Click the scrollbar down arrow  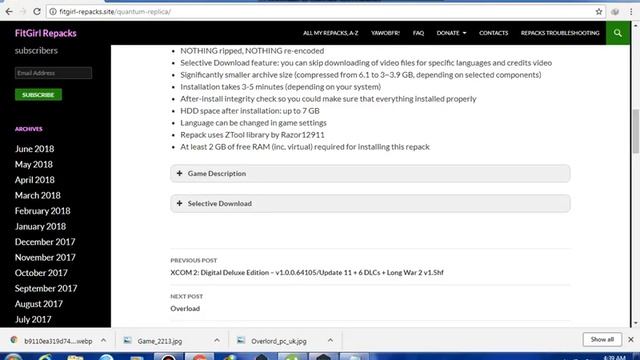click(636, 323)
